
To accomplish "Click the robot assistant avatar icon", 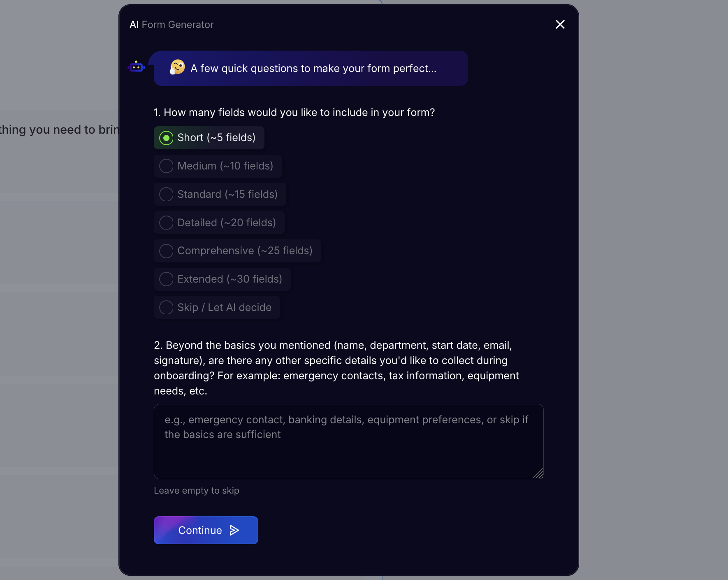I will [136, 67].
